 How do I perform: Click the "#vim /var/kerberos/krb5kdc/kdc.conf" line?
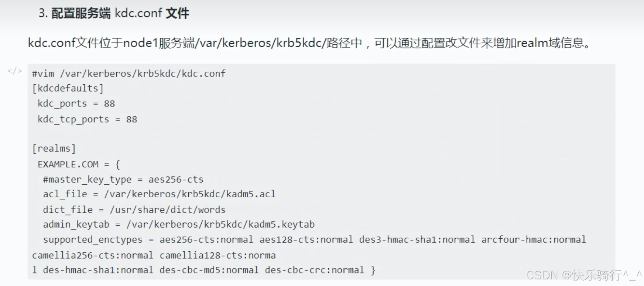click(129, 74)
